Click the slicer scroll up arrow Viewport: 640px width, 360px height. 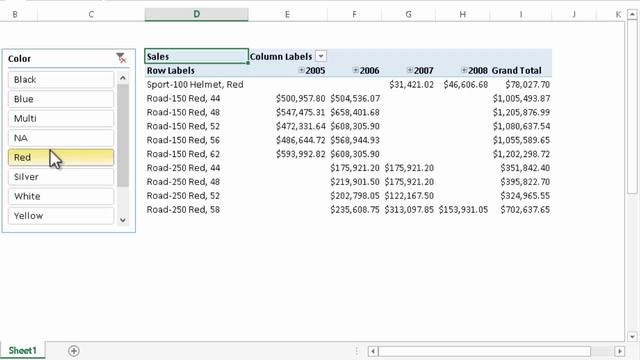(123, 78)
